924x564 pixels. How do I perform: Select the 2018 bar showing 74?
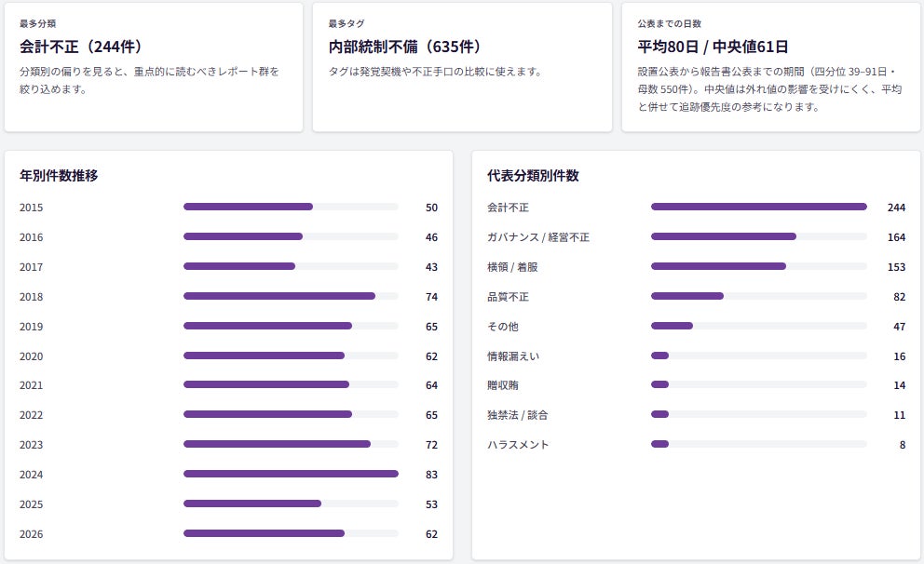pos(291,296)
